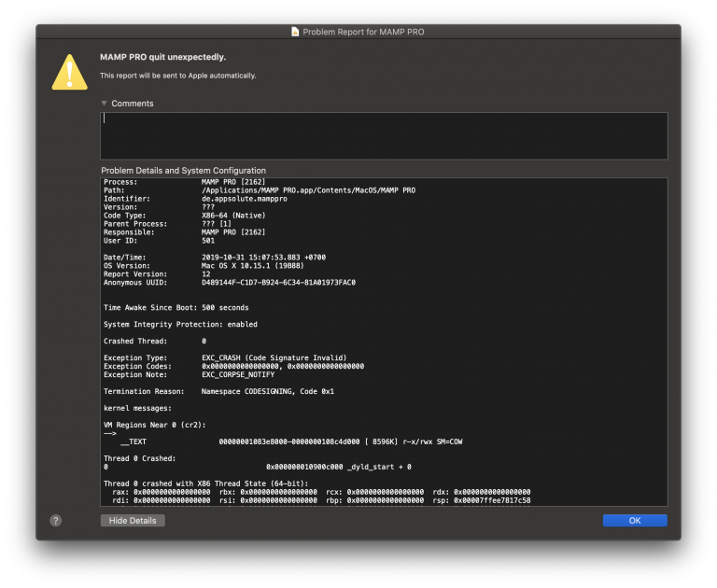Click the Comments label
This screenshot has width=717, height=588.
pos(133,104)
